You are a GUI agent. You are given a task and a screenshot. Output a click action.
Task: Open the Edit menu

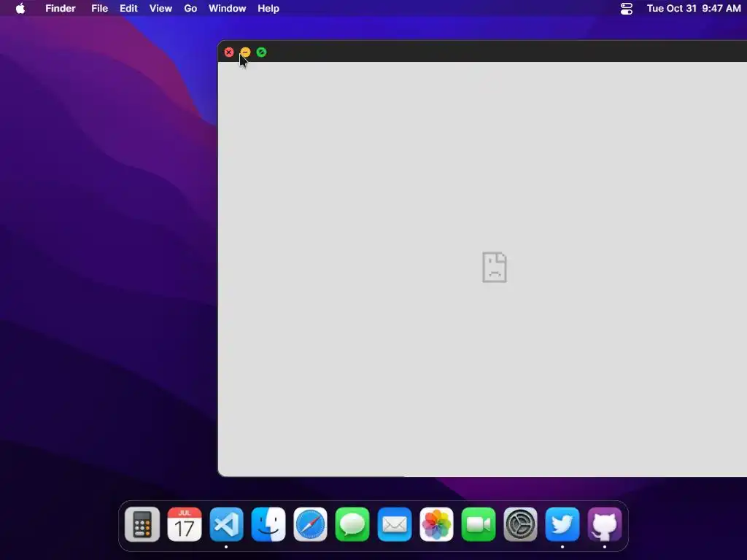click(x=128, y=9)
